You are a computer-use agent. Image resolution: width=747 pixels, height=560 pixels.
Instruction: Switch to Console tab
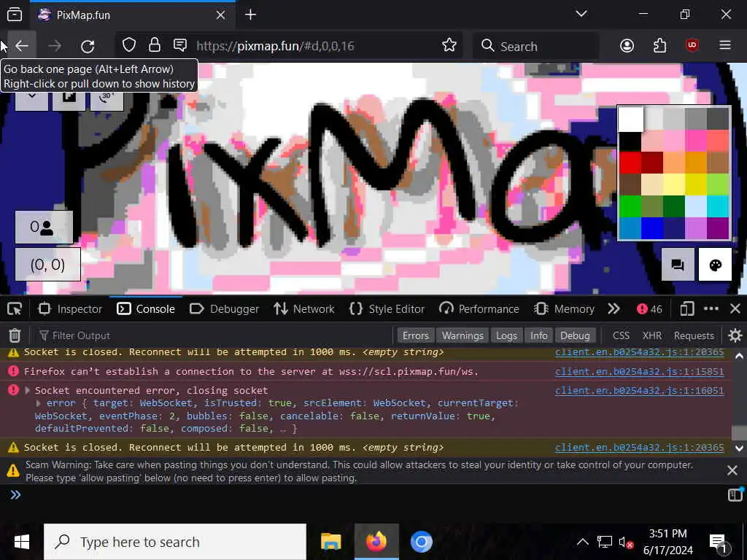(x=146, y=309)
